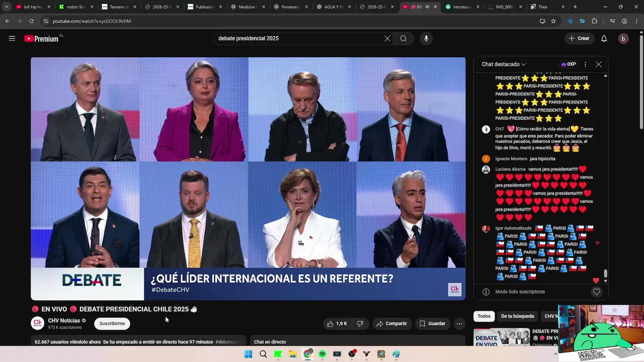Start voice search with the microphone
This screenshot has width=644, height=362.
pyautogui.click(x=426, y=39)
